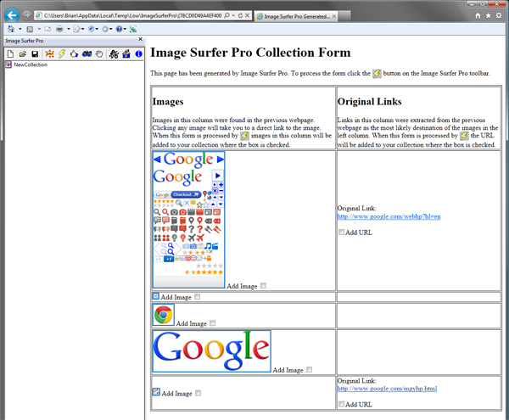Go back with the browser back arrow

pyautogui.click(x=11, y=15)
